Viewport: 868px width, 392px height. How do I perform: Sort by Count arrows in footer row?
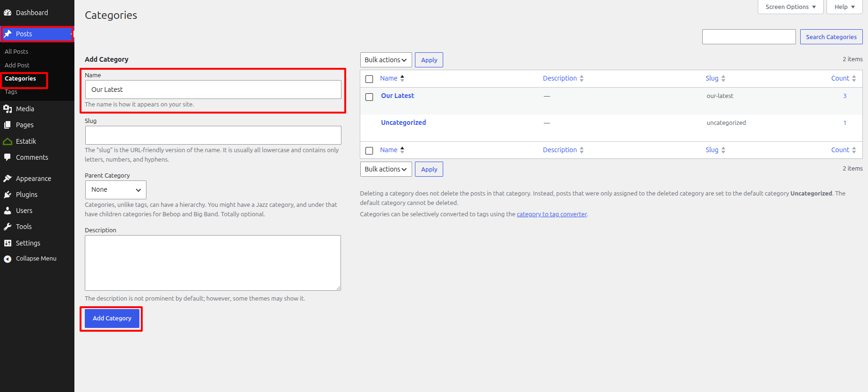854,150
